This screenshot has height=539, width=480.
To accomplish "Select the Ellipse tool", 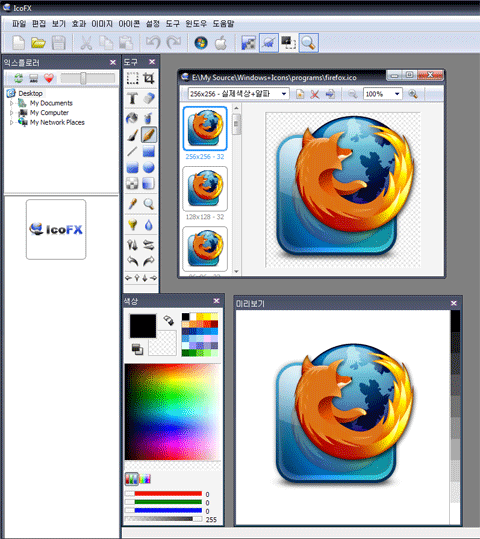I will point(149,168).
